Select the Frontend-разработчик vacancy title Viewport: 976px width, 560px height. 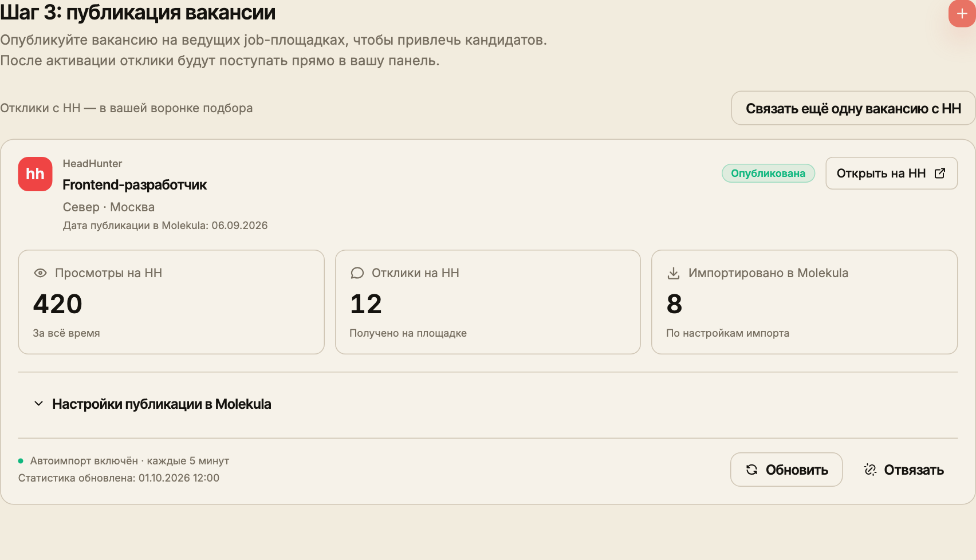[x=135, y=185]
